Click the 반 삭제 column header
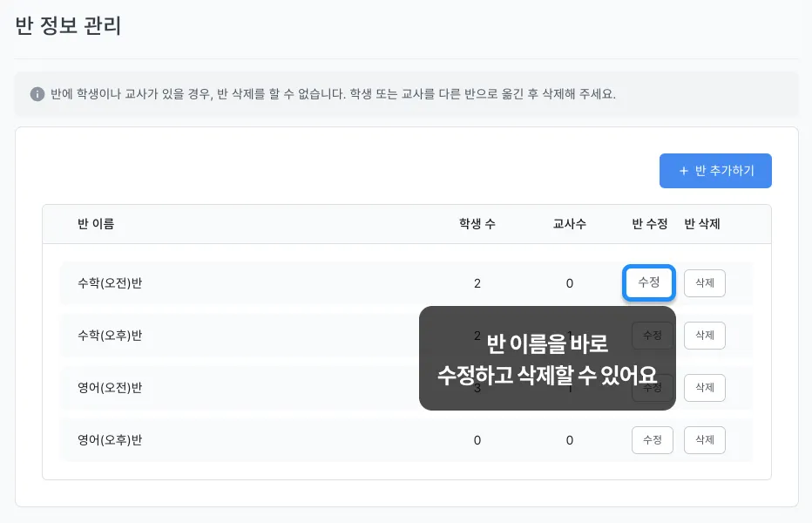This screenshot has width=812, height=523. pos(702,224)
